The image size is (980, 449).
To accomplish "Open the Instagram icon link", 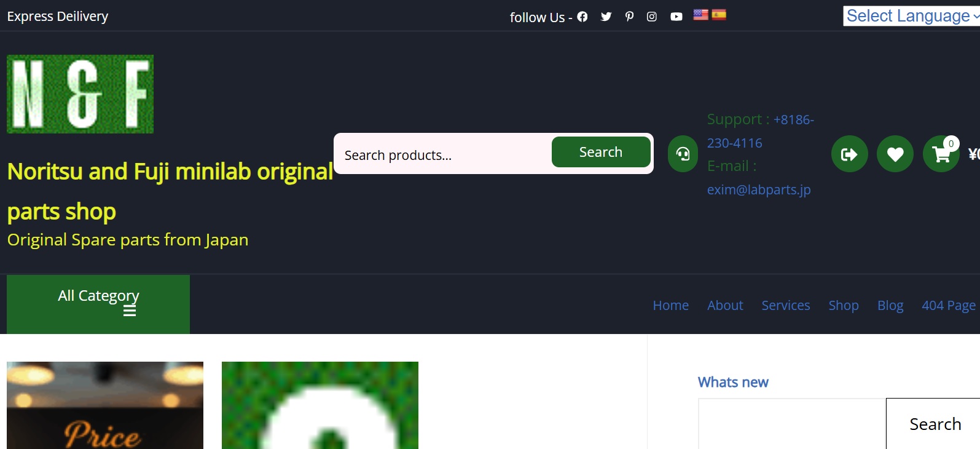I will [x=652, y=17].
